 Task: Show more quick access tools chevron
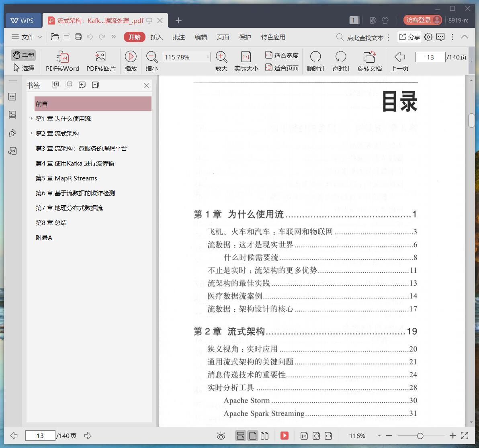(x=114, y=37)
